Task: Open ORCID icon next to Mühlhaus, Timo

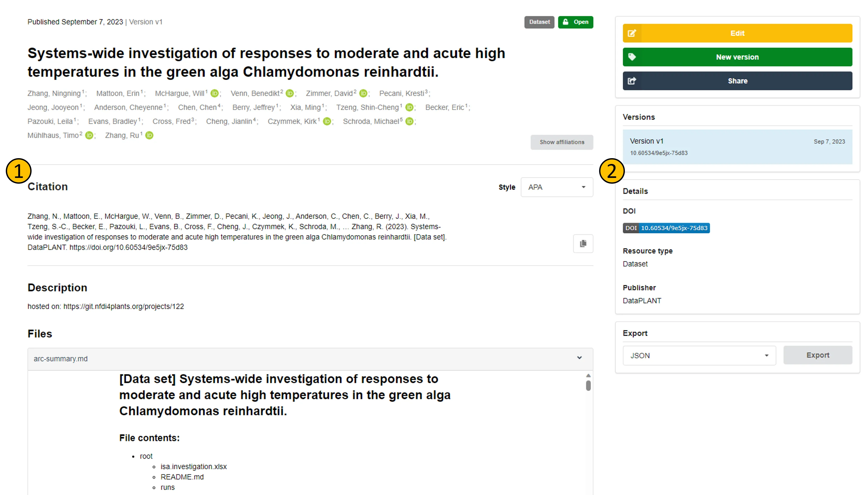Action: tap(89, 135)
